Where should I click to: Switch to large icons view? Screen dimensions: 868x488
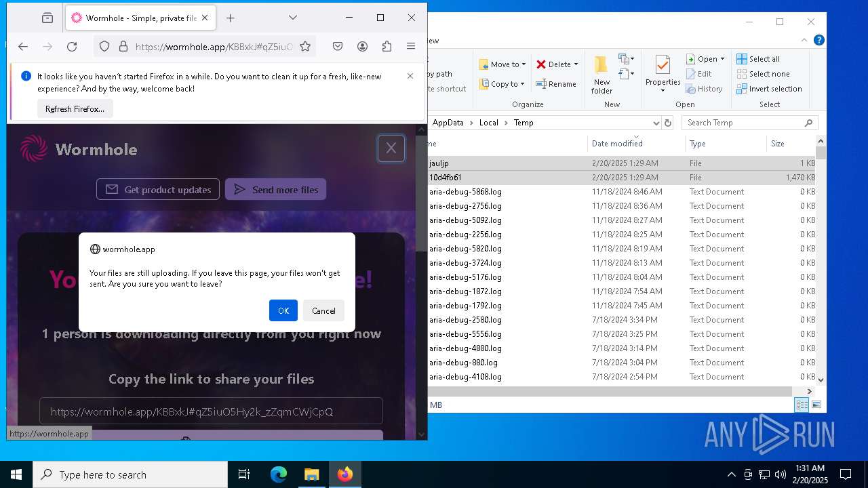coord(816,405)
